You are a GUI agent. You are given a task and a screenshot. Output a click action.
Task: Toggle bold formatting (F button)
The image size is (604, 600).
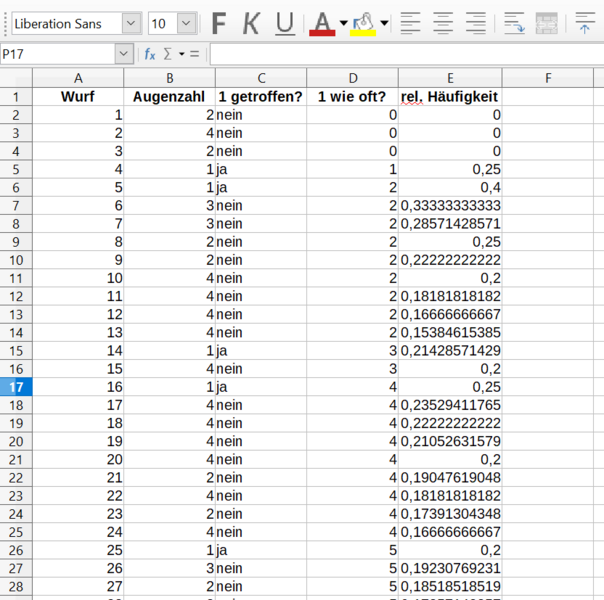pos(219,23)
